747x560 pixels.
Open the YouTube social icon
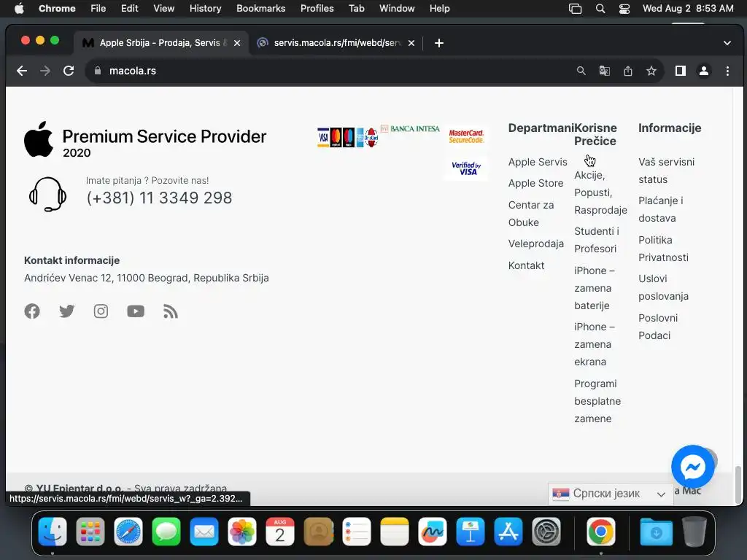[x=136, y=311]
